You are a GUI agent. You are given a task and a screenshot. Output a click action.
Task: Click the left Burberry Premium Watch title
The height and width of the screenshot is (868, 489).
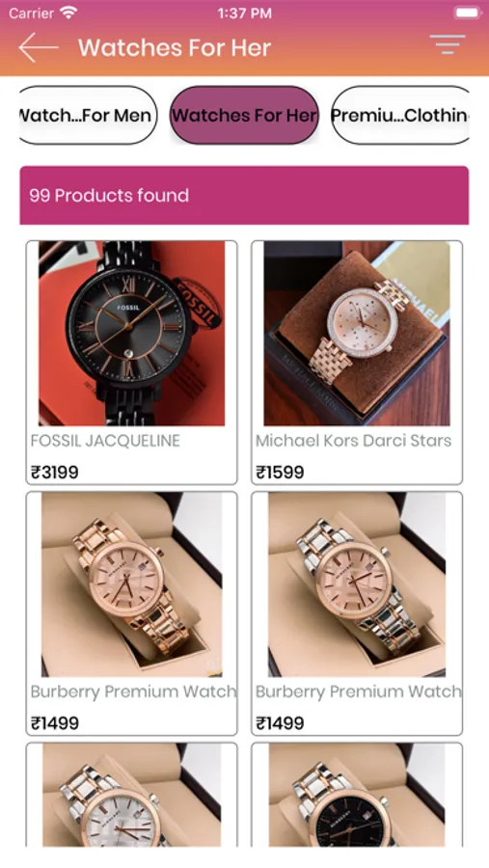pyautogui.click(x=133, y=692)
